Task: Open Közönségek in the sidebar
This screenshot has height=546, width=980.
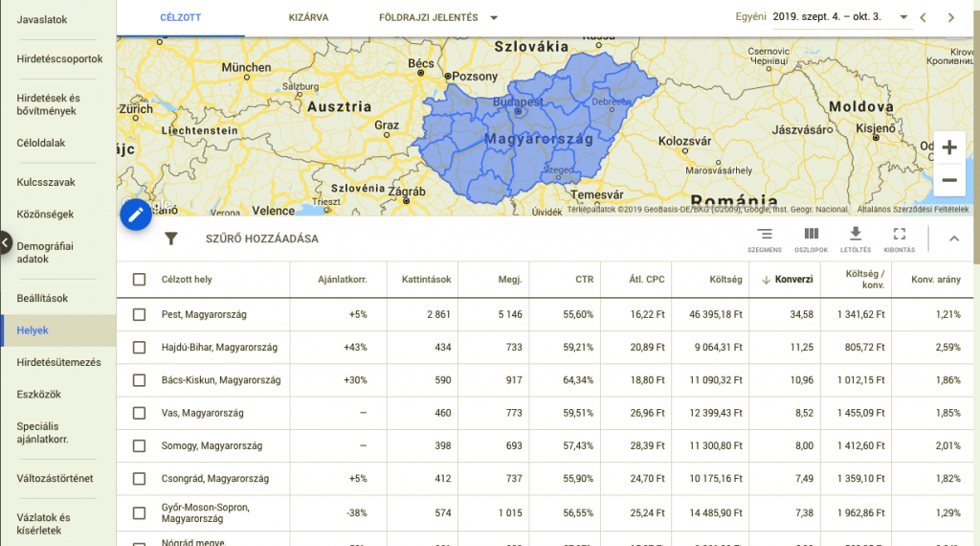Action: pyautogui.click(x=45, y=214)
